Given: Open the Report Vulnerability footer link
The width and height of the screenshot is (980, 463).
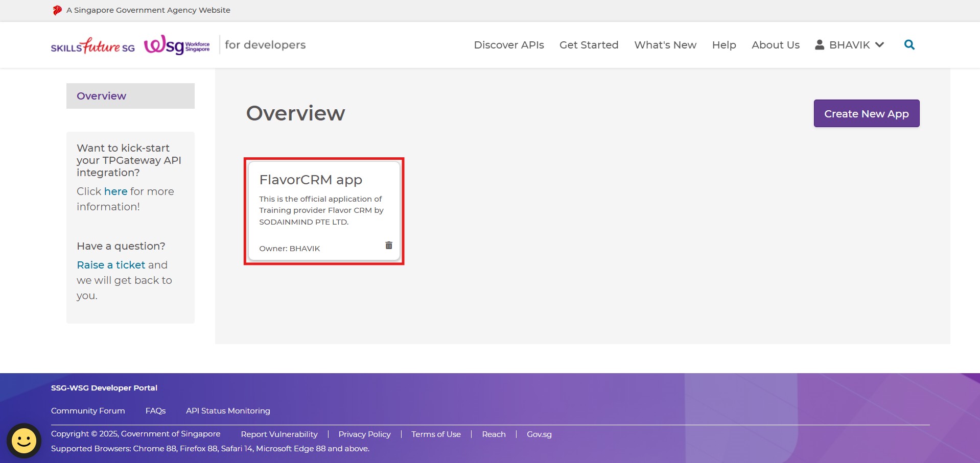Looking at the screenshot, I should (x=279, y=434).
